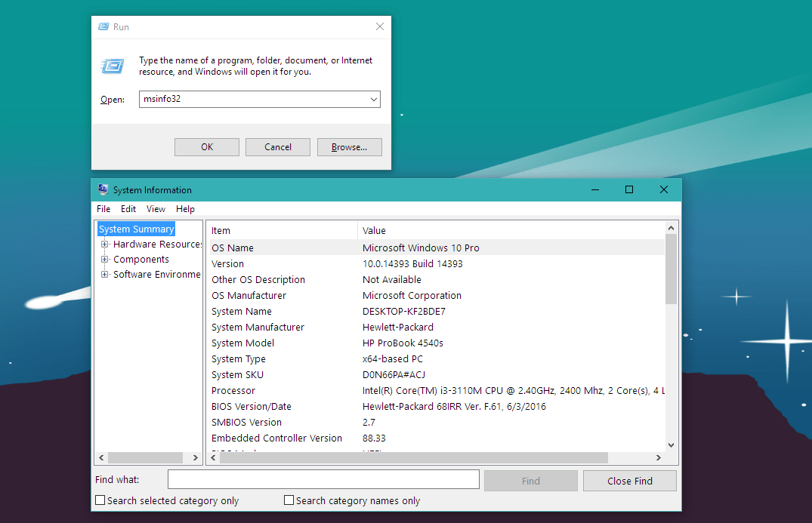The image size is (812, 523).
Task: Expand the Hardware Resources tree node
Action: point(104,245)
